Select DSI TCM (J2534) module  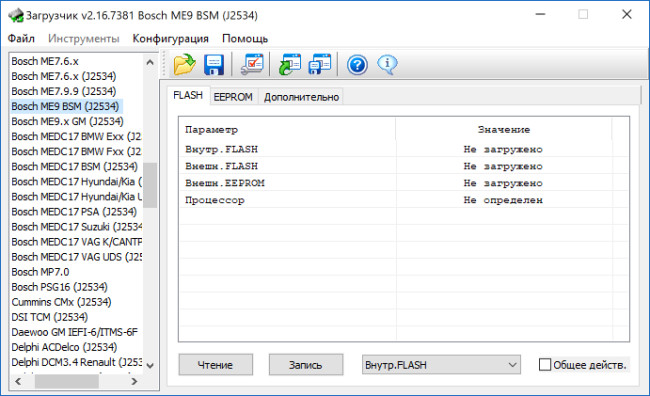point(50,317)
